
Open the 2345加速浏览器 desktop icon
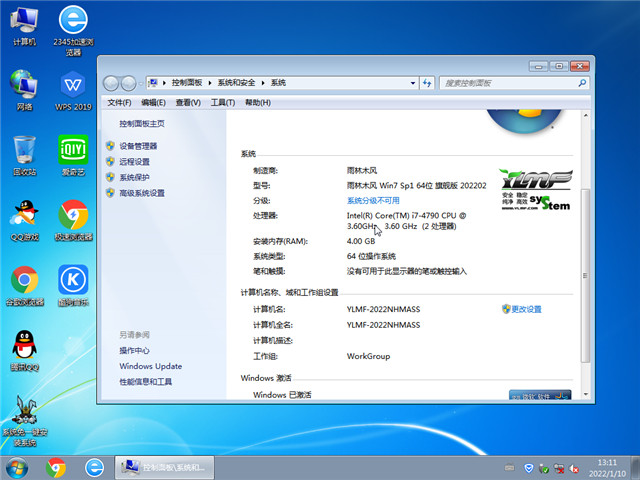coord(73,31)
